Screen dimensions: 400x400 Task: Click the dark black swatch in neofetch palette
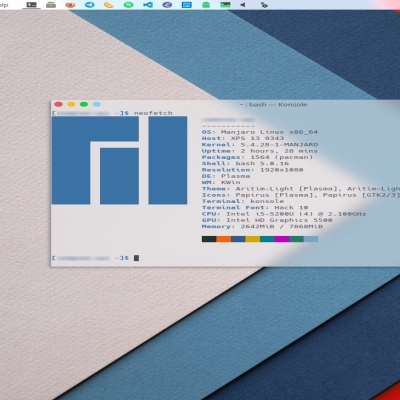209,239
